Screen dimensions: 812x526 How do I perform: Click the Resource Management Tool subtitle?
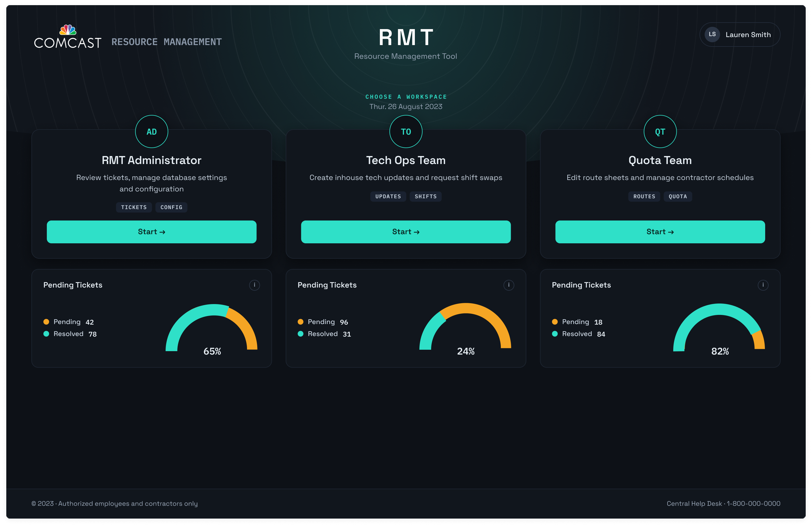coord(405,56)
